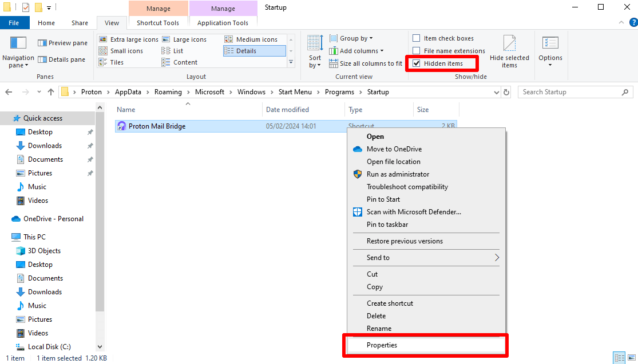
Task: Select Medium icons layout
Action: pyautogui.click(x=251, y=39)
